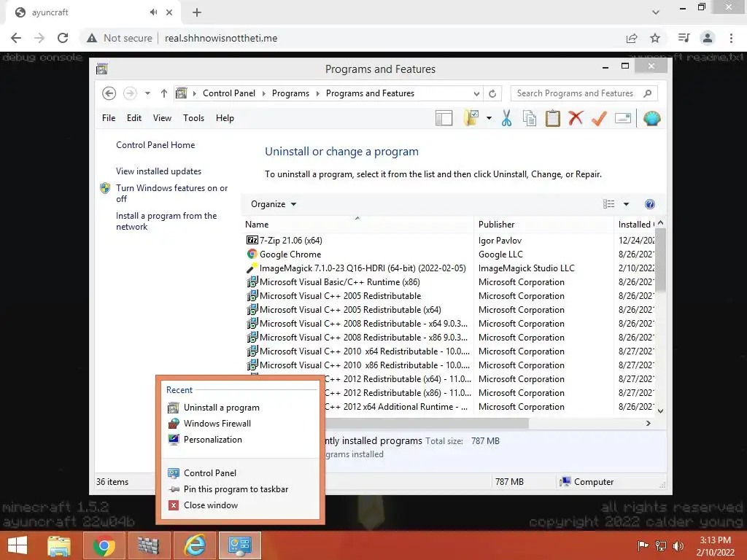Click the Control Panel taskbar icon

[239, 545]
